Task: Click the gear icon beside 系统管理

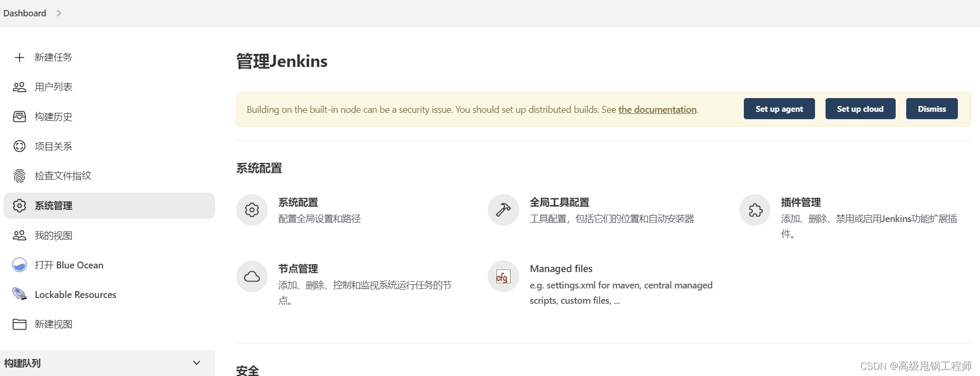Action: (20, 206)
